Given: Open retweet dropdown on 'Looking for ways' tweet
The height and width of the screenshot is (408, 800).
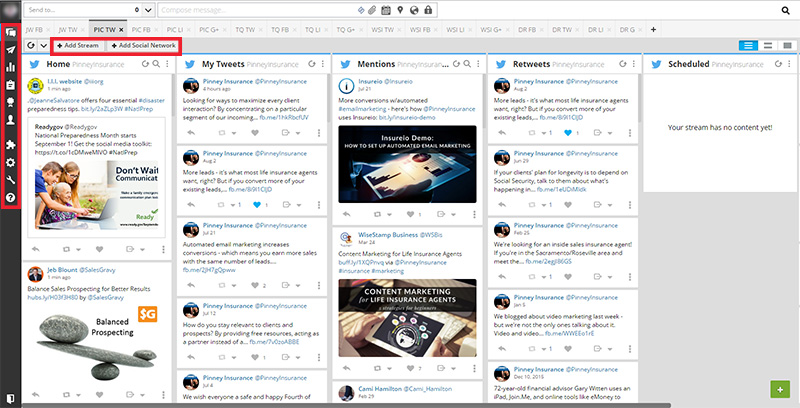Looking at the screenshot, I should tap(234, 134).
